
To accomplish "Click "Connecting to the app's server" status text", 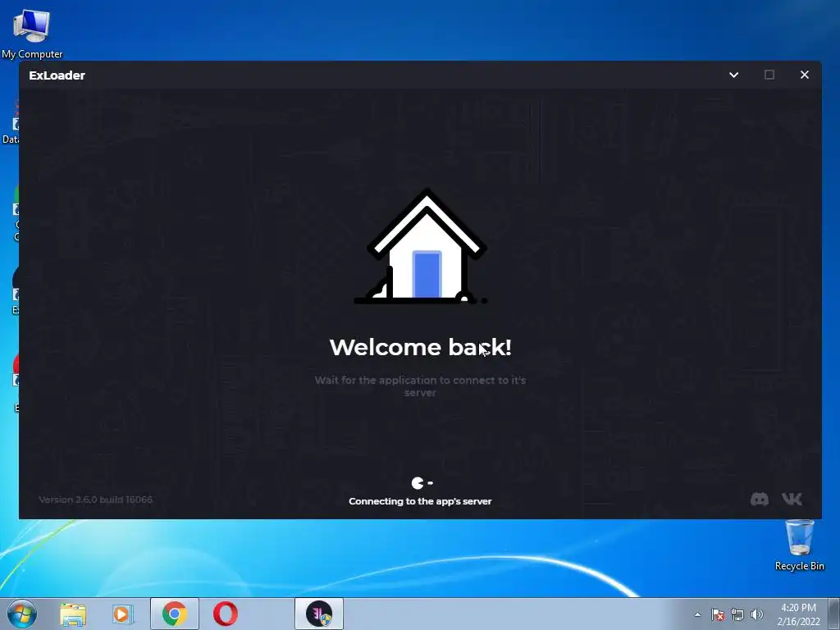I will click(420, 501).
